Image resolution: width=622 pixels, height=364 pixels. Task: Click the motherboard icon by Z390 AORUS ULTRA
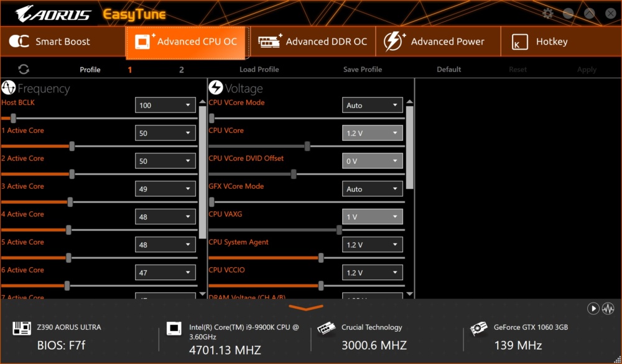(22, 328)
